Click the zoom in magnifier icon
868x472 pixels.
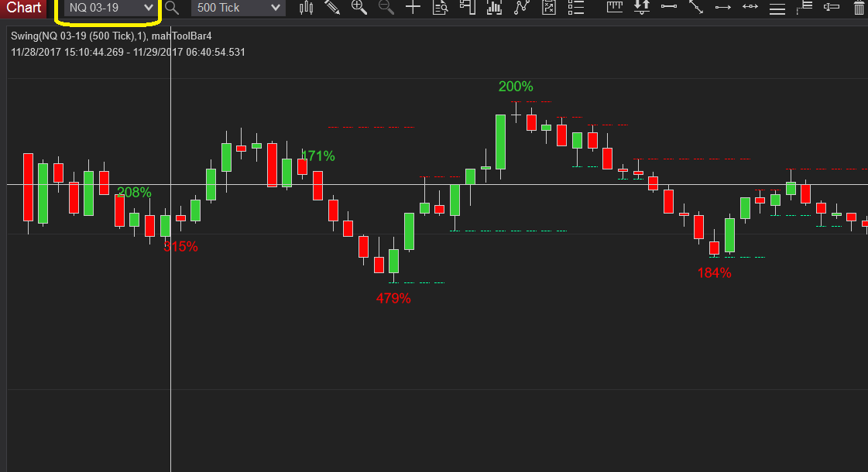[359, 7]
